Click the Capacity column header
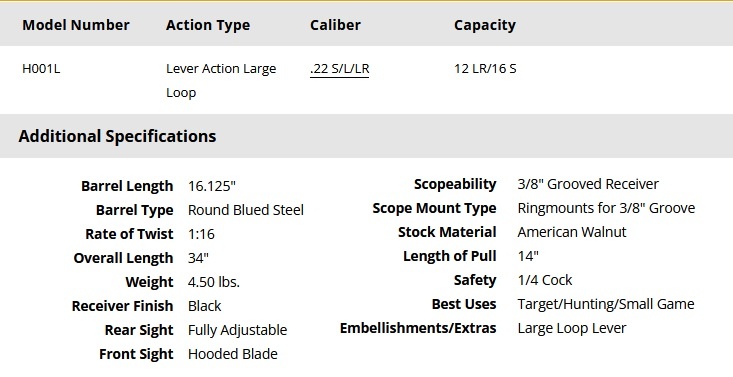Viewport: 733px width, 377px height. [485, 25]
